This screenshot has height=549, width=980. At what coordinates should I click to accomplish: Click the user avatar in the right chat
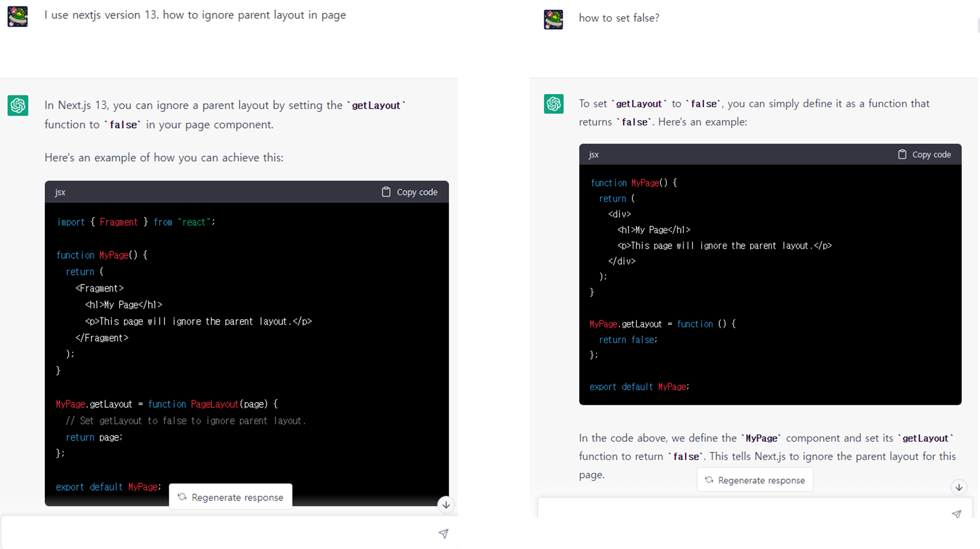pyautogui.click(x=554, y=19)
